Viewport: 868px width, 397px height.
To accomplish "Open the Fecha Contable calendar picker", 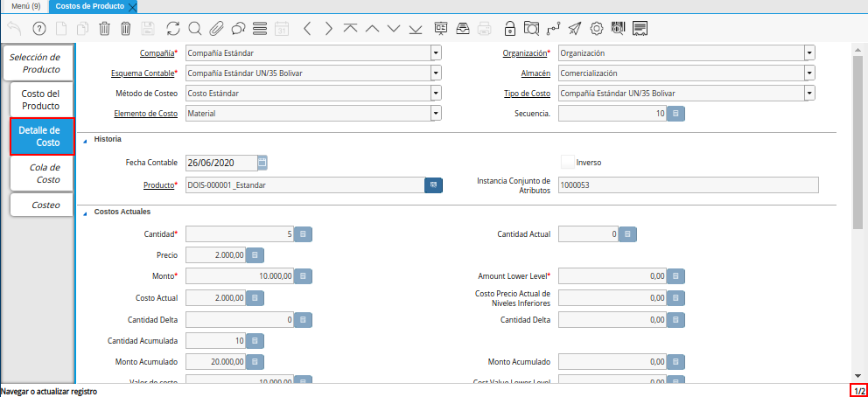I will [x=262, y=162].
